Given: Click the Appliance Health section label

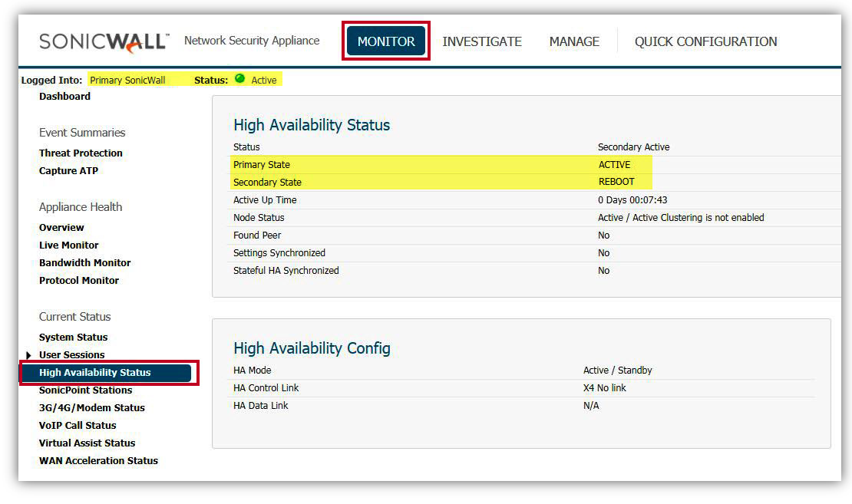Looking at the screenshot, I should 81,207.
